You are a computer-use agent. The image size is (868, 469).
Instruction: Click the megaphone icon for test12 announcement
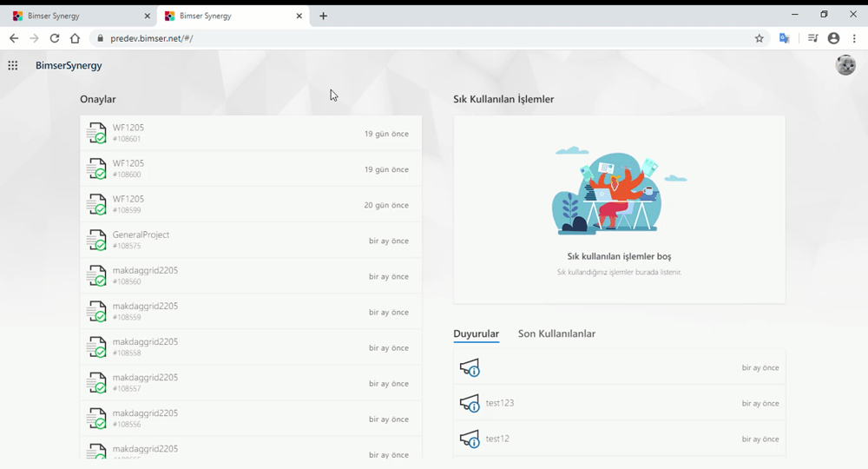pyautogui.click(x=470, y=439)
